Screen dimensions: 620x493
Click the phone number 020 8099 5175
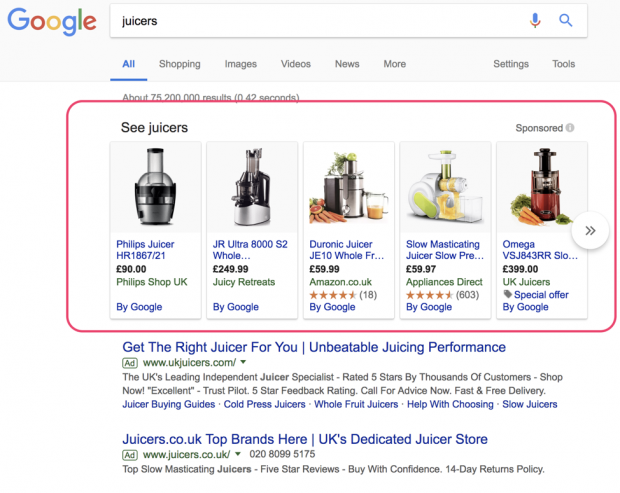pos(282,454)
